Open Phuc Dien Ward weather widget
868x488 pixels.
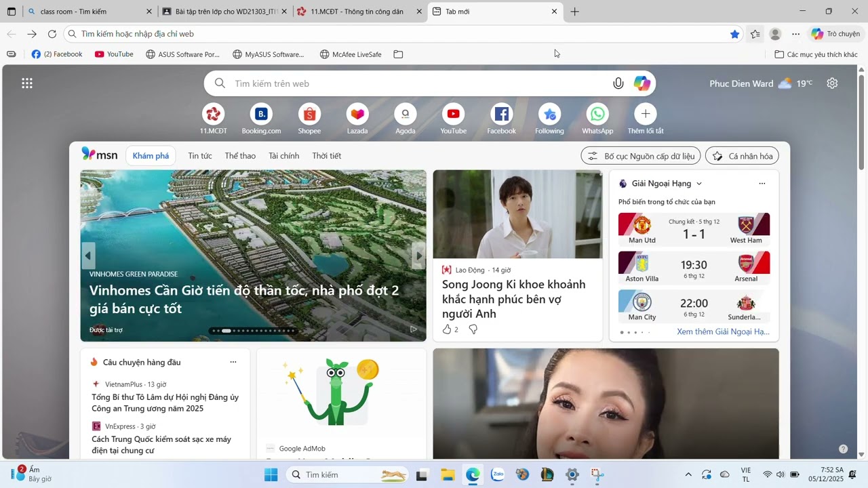point(761,83)
